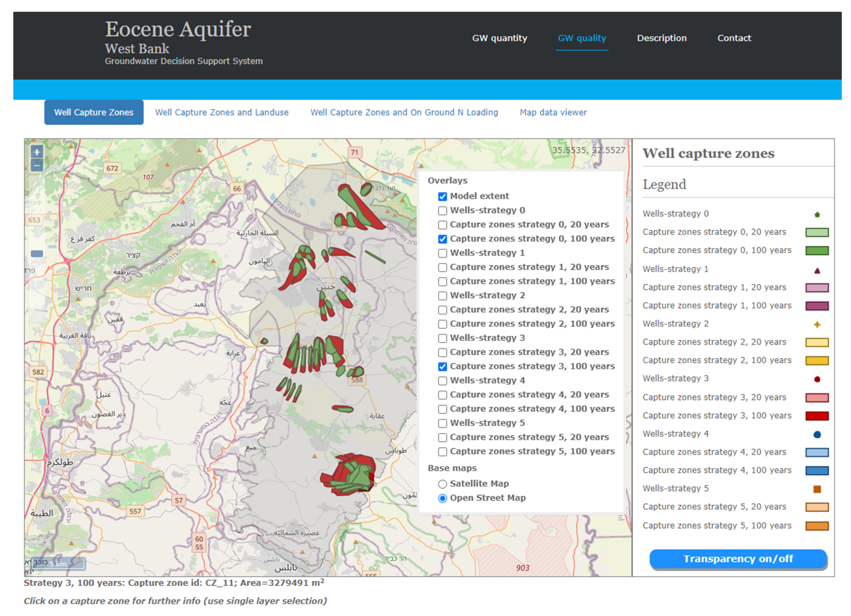Click the Wells-strategy 3 red circle marker
Image resolution: width=851 pixels, height=616 pixels.
pos(817,379)
